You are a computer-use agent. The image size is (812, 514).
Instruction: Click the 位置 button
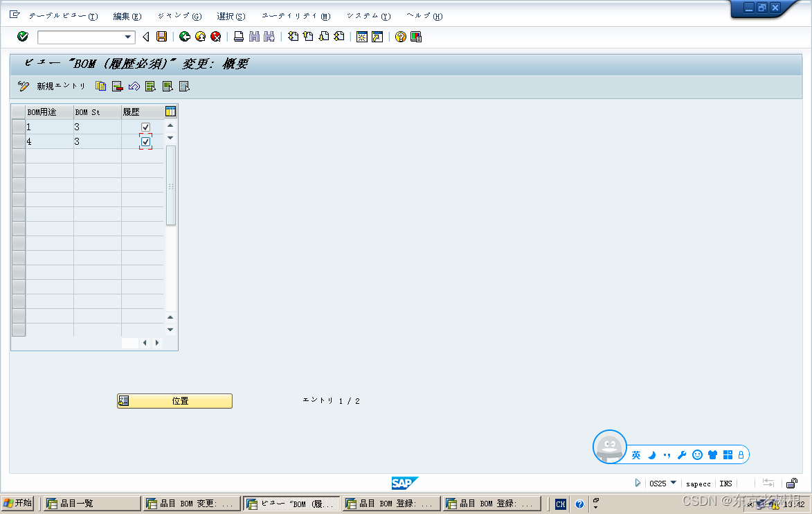click(x=174, y=400)
